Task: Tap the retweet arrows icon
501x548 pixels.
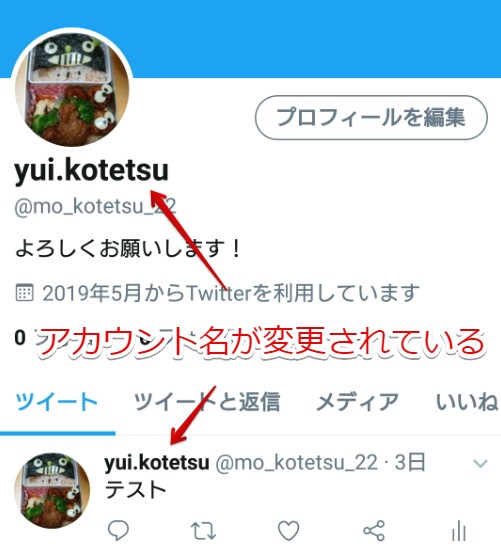Action: tap(203, 531)
